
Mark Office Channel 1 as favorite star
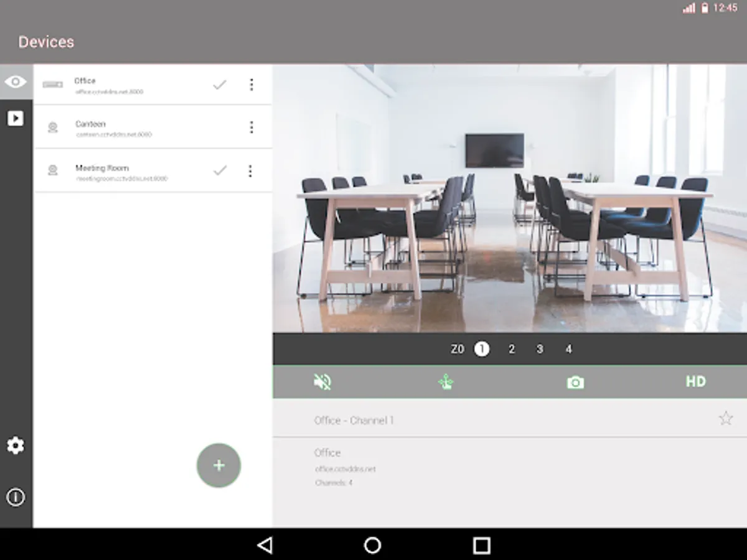pos(726,419)
